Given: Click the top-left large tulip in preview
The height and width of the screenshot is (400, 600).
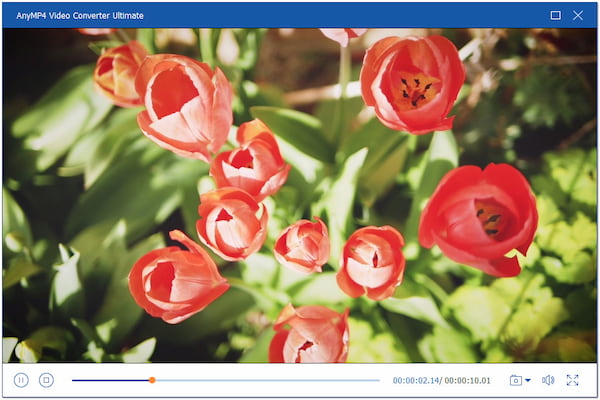Looking at the screenshot, I should point(185,105).
